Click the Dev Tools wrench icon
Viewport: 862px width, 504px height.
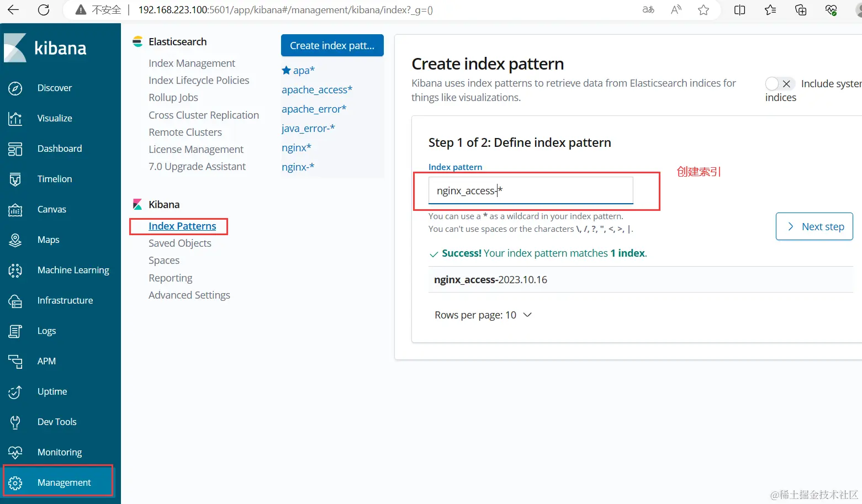click(15, 422)
